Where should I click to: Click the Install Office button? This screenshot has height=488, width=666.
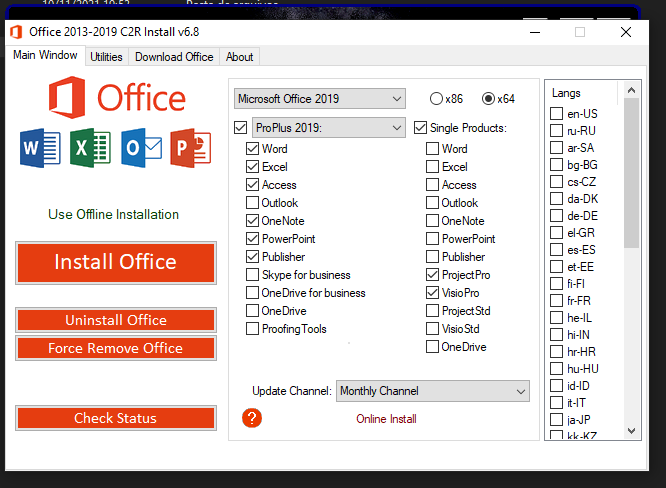[x=116, y=262]
